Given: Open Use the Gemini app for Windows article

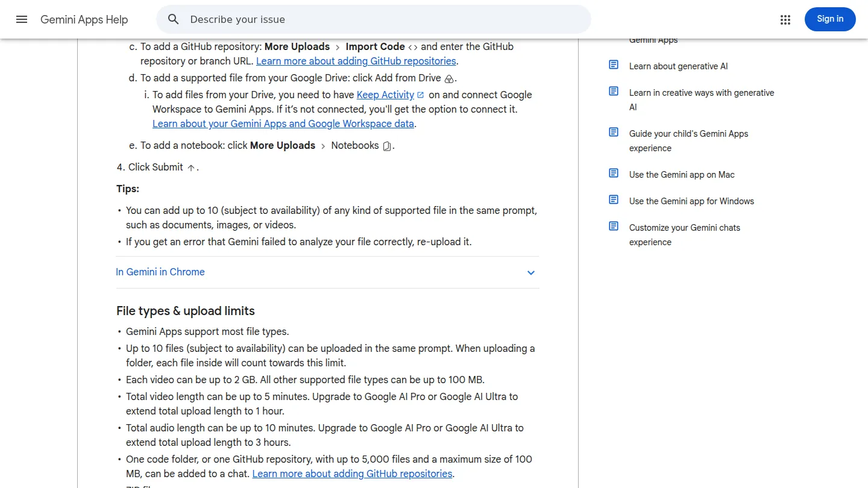Looking at the screenshot, I should click(x=691, y=201).
